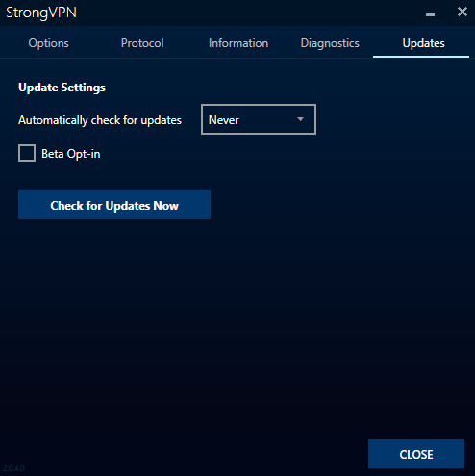Select the Diagnostics tab
475x476 pixels.
tap(330, 43)
